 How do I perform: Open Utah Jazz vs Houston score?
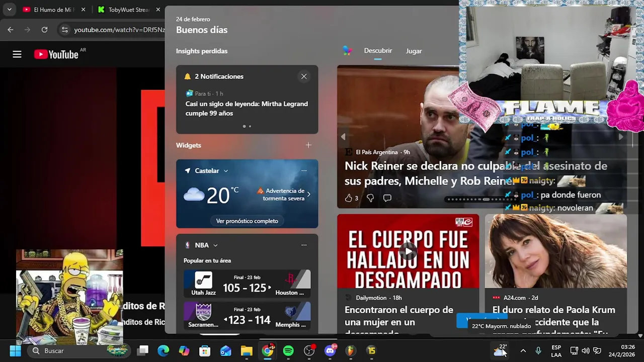[247, 284]
